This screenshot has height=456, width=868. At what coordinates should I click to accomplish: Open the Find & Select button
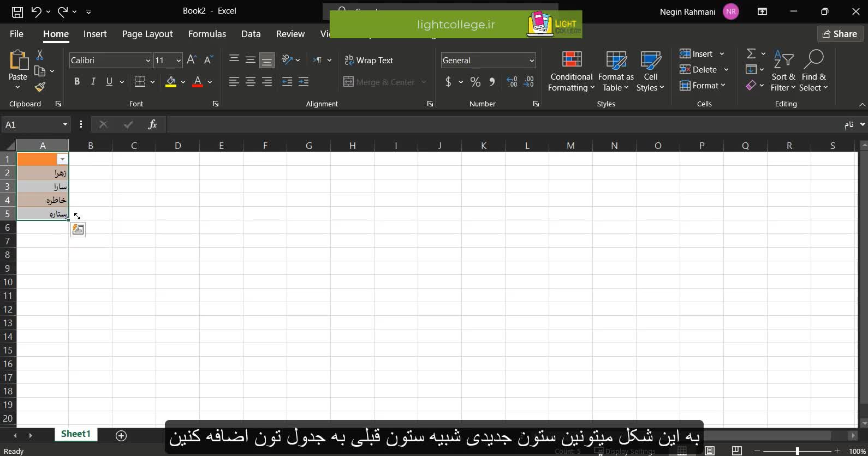pyautogui.click(x=813, y=71)
